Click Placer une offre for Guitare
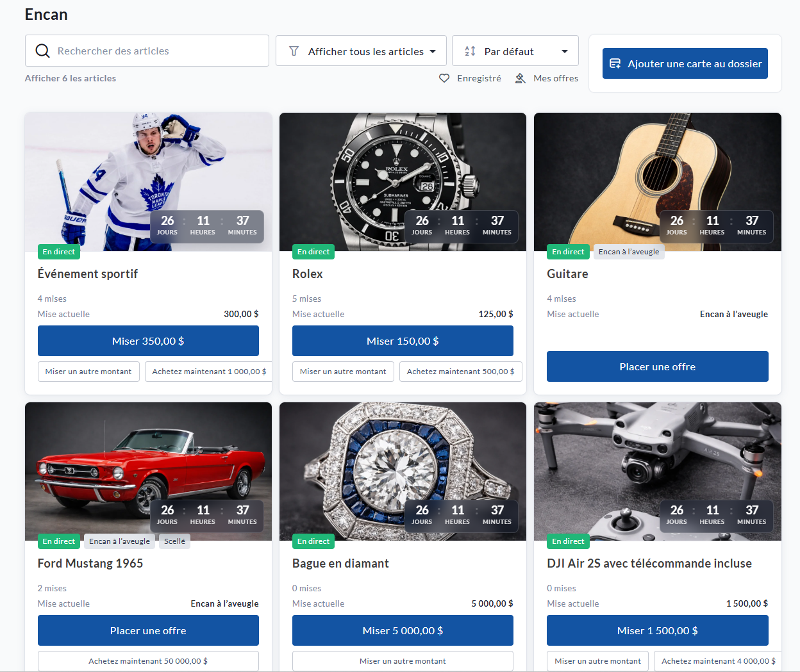Image resolution: width=800 pixels, height=672 pixels. click(658, 366)
